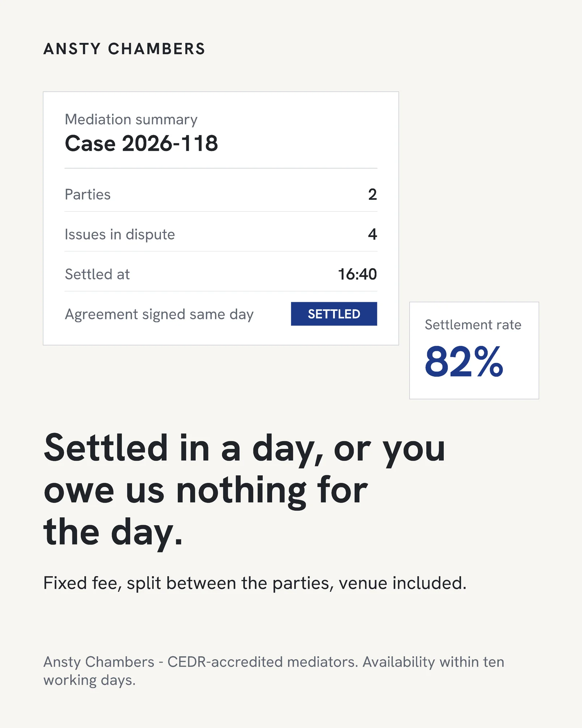Click the 16:40 settlement time
582x728 pixels.
[357, 274]
